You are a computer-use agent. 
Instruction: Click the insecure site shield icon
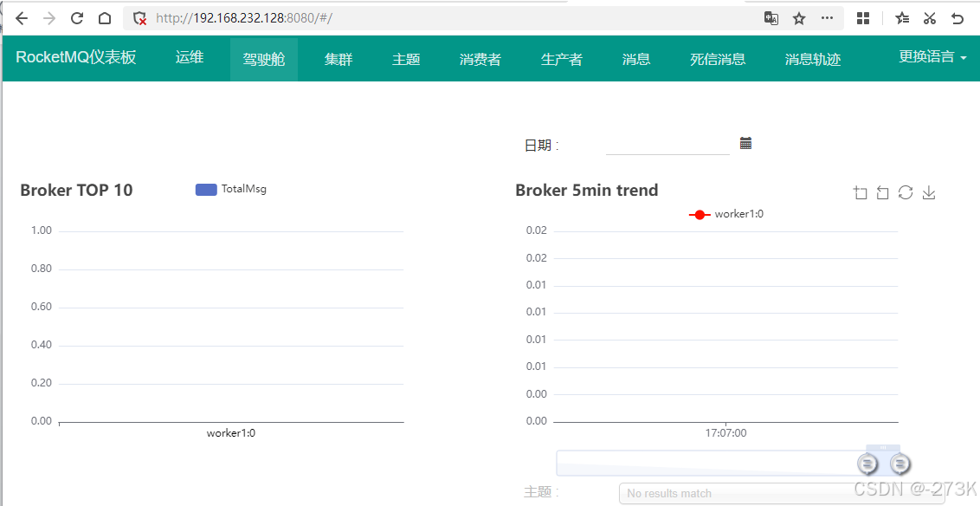[x=140, y=18]
